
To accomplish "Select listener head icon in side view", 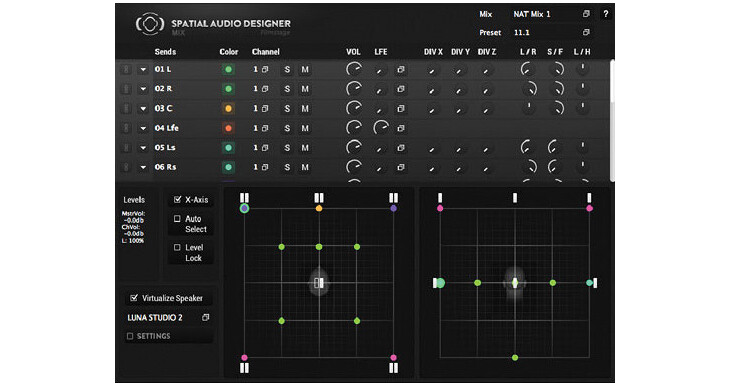I will pos(515,282).
